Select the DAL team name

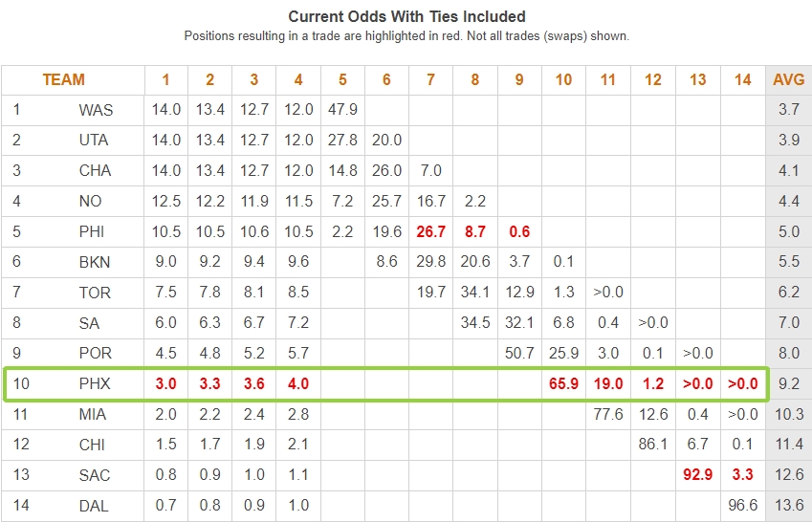point(96,506)
